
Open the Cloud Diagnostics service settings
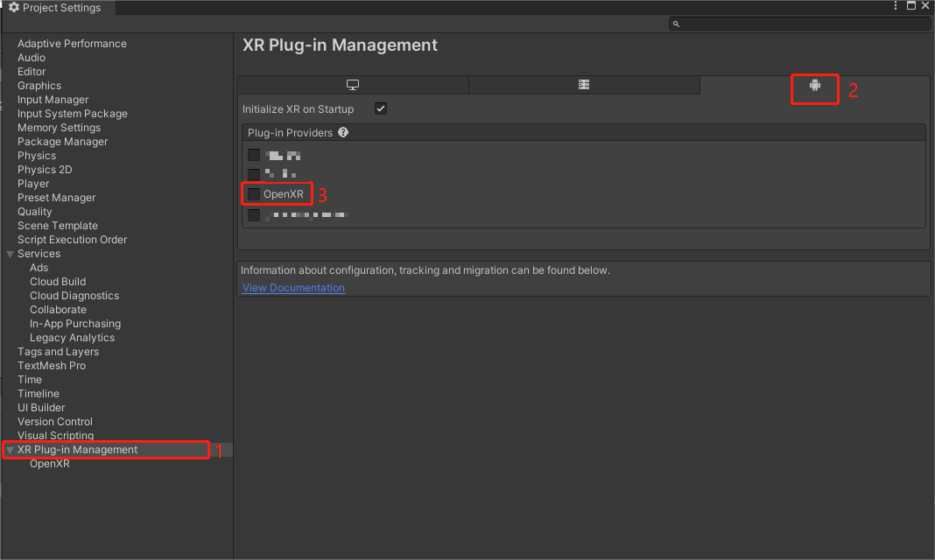[x=74, y=296]
